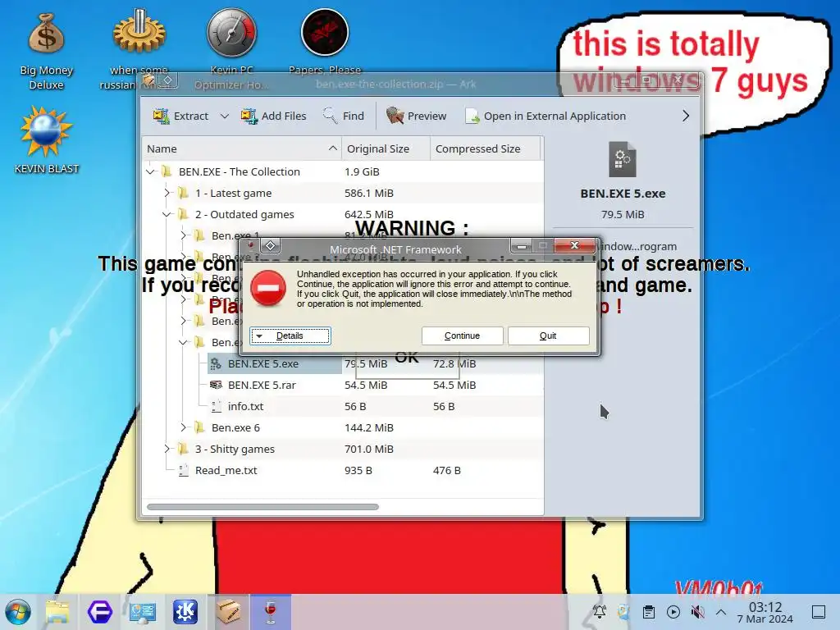
Task: Expand Details in .NET error dialog
Action: [290, 336]
